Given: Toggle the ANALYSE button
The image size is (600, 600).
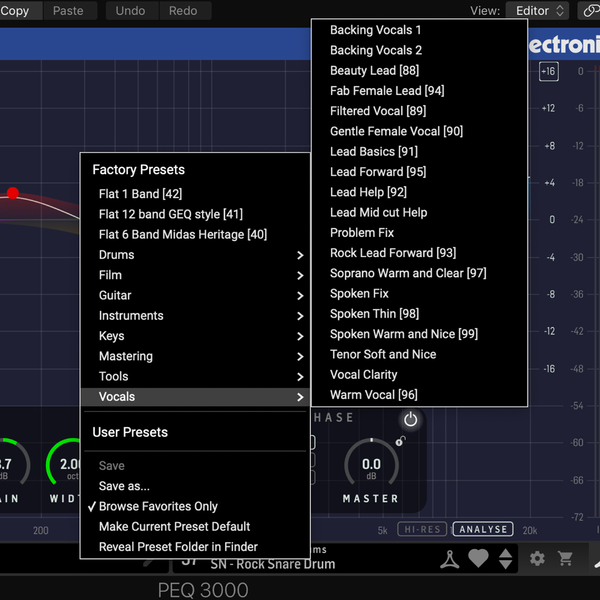Looking at the screenshot, I should click(483, 529).
